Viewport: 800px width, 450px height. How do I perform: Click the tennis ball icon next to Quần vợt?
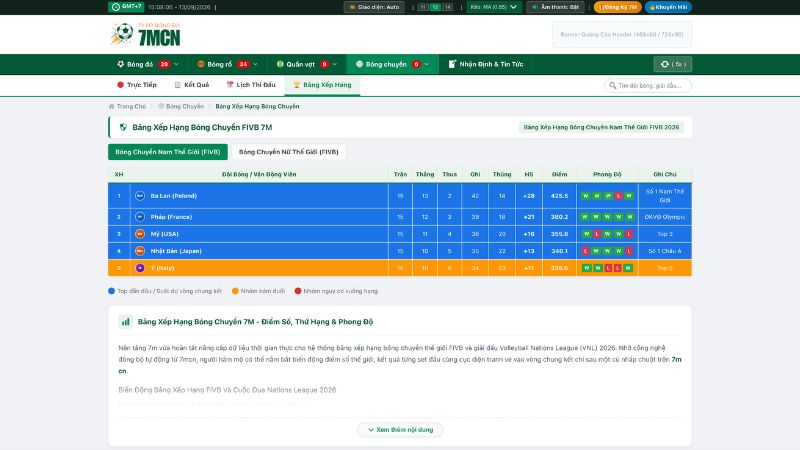pos(280,64)
